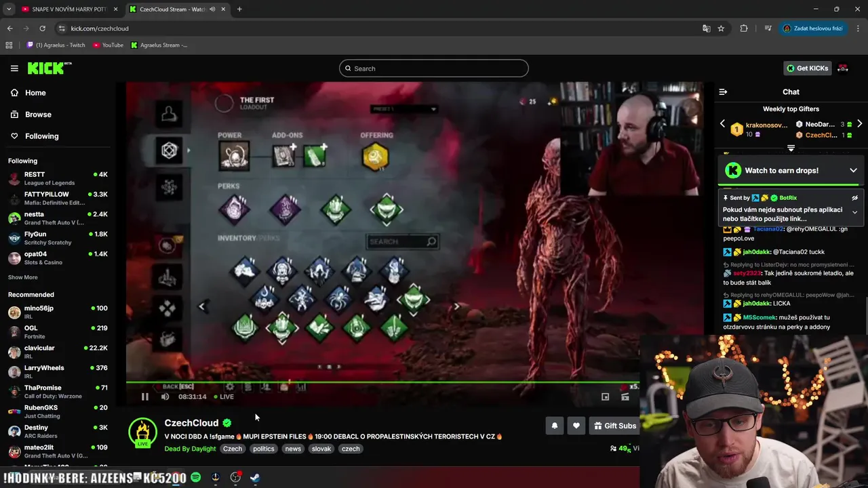The height and width of the screenshot is (488, 868).
Task: Open the browser extensions puzzle icon
Action: tap(744, 28)
